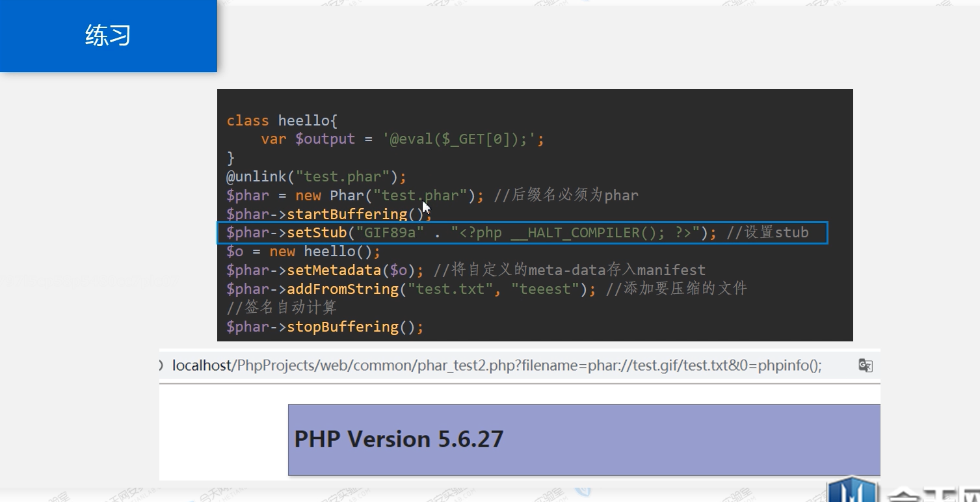Click the '$output = @eval' code line

click(x=403, y=139)
